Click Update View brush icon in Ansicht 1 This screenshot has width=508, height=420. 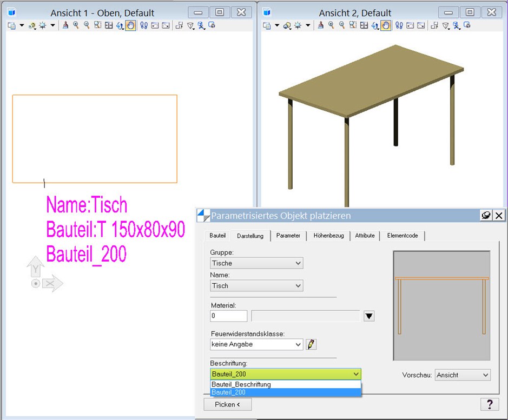[65, 25]
